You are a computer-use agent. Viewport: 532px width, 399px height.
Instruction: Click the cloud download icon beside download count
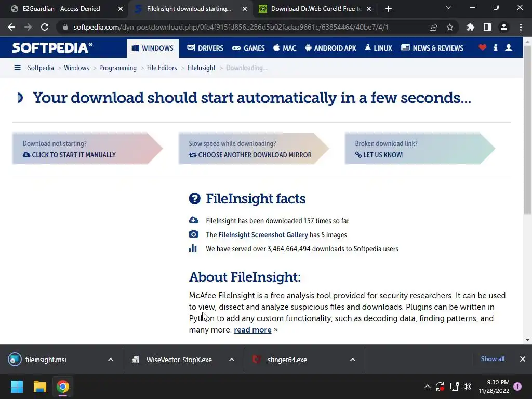tap(193, 220)
